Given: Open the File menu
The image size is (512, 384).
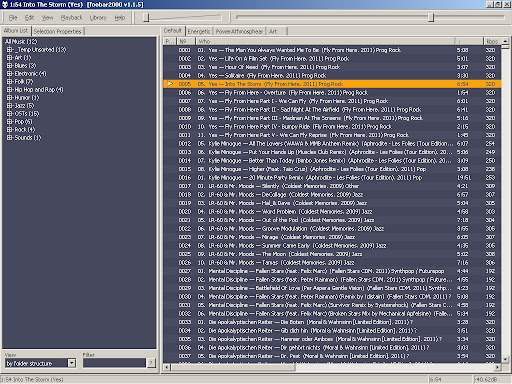Looking at the screenshot, I should pos(13,18).
